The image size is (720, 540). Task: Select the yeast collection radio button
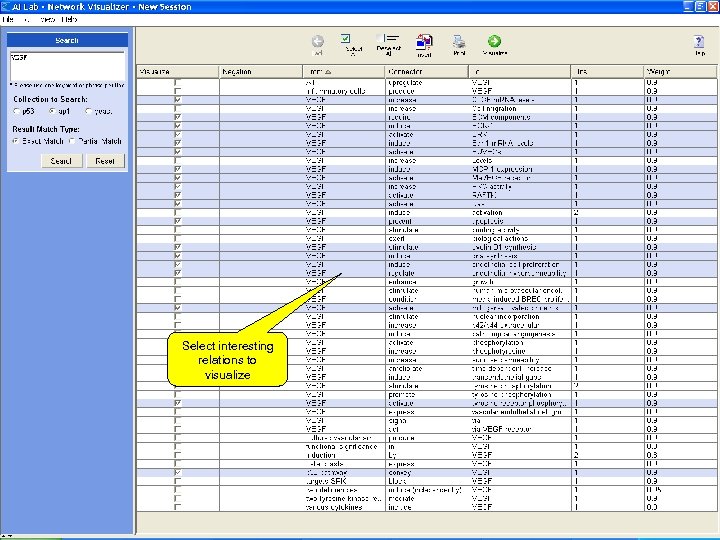(x=88, y=111)
